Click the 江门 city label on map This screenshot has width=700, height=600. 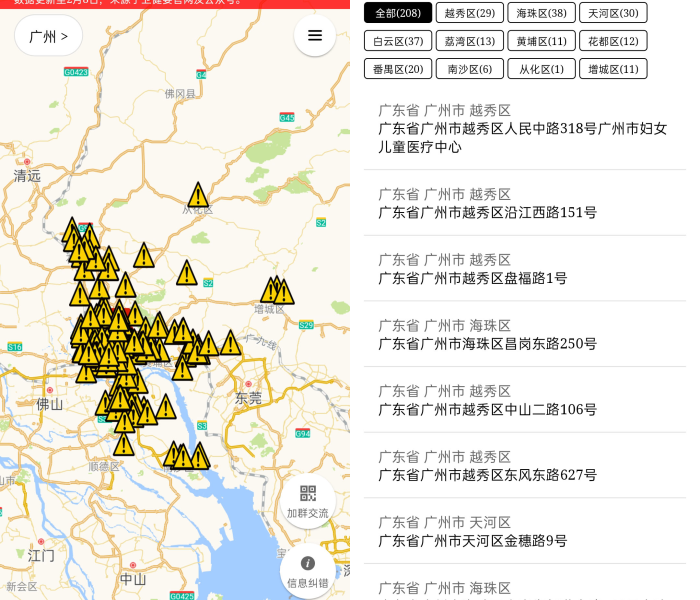(41, 556)
